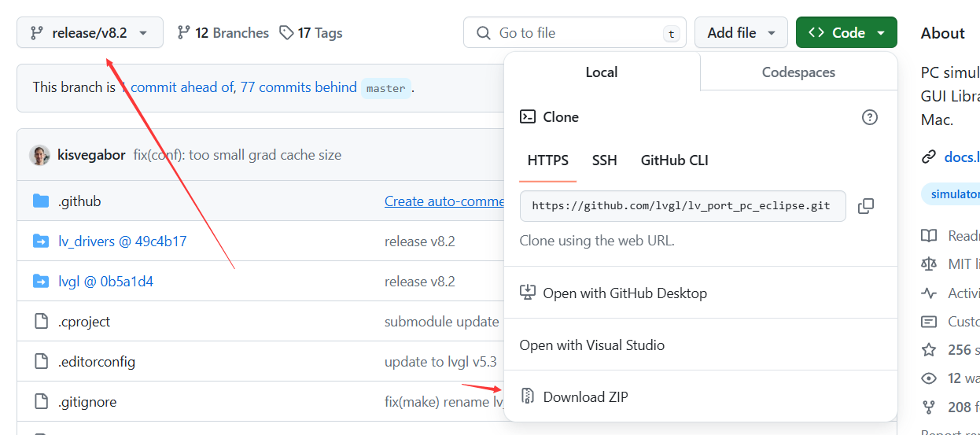This screenshot has height=435, width=980.
Task: Click the Readme book icon in About
Action: pos(929,236)
